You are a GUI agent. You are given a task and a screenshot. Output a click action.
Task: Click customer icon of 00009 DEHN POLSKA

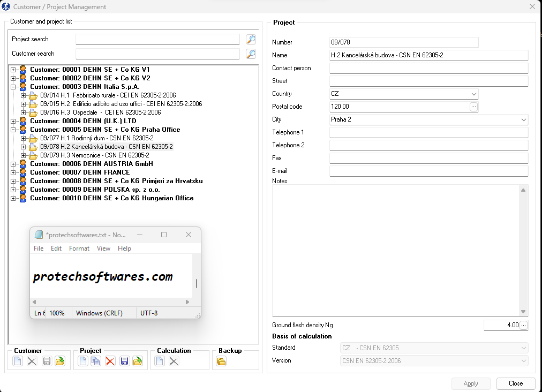23,190
